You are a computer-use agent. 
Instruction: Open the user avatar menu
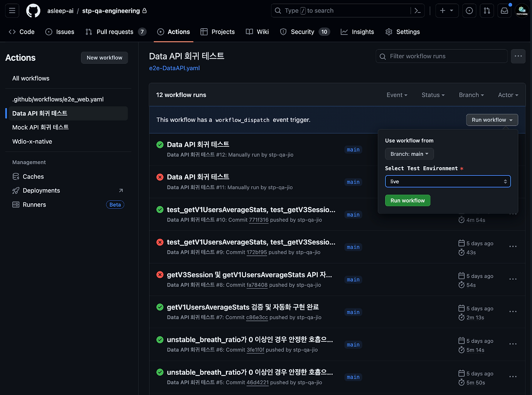[x=522, y=11]
